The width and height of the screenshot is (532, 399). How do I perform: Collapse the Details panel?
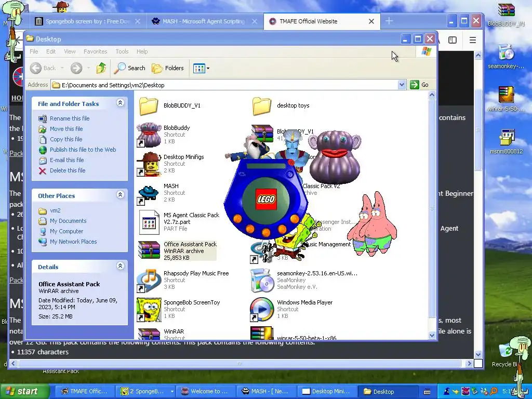120,266
